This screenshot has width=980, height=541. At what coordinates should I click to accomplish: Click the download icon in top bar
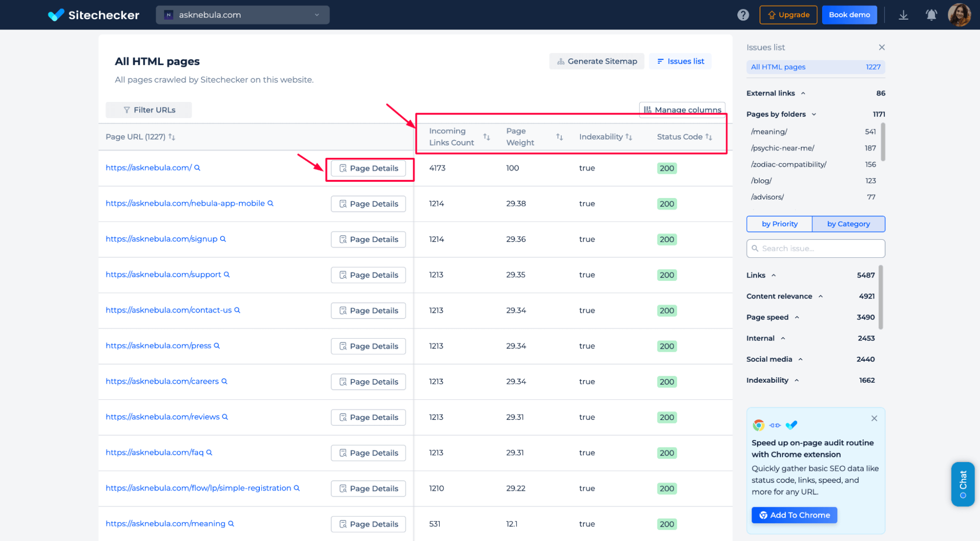(x=903, y=15)
